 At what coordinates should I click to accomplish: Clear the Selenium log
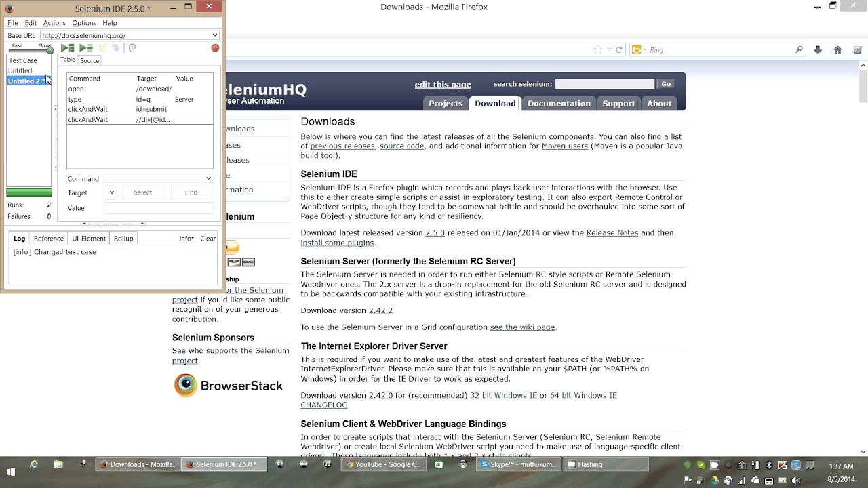tap(208, 239)
